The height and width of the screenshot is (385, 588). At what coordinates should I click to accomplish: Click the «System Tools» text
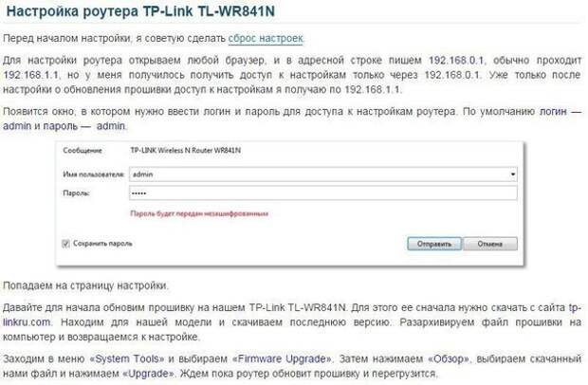click(x=127, y=358)
